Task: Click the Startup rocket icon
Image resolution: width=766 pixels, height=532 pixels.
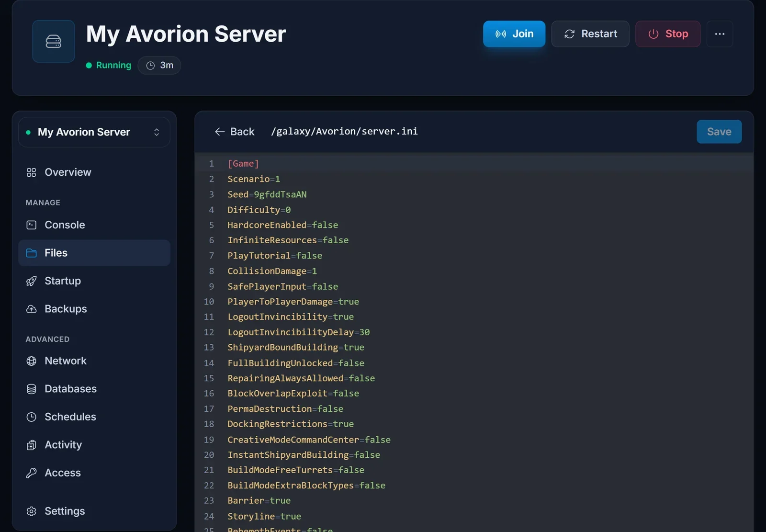Action: point(32,281)
